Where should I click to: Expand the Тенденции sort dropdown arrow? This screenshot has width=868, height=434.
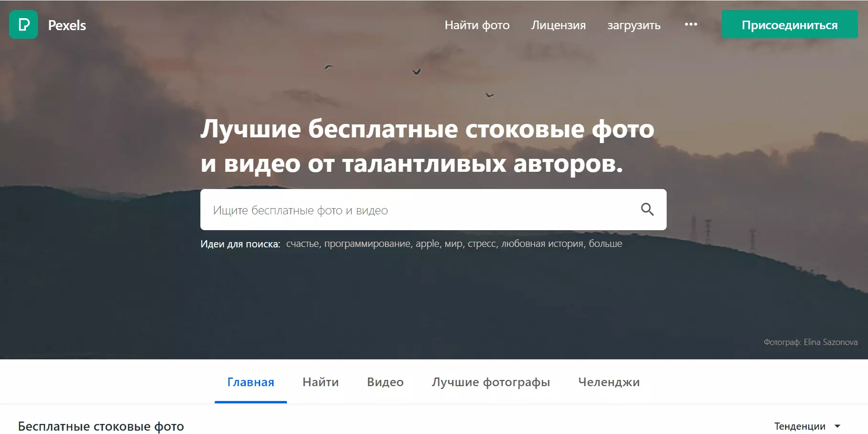pos(837,426)
